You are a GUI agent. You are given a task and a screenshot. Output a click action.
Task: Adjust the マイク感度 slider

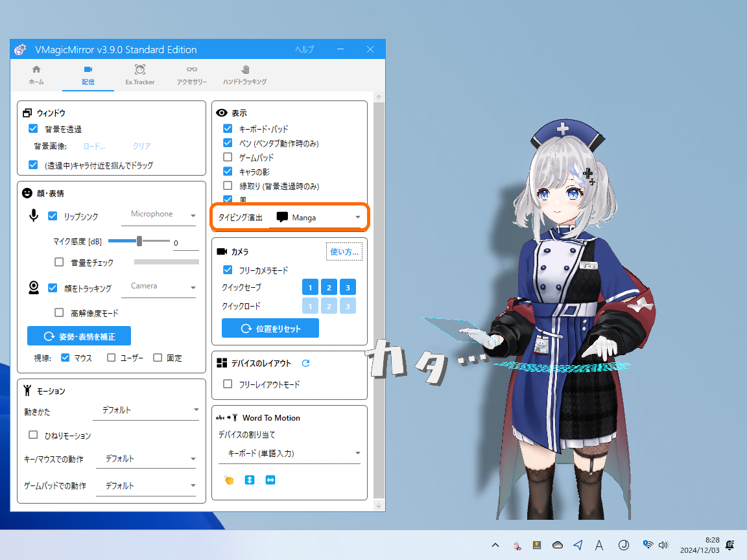[139, 240]
